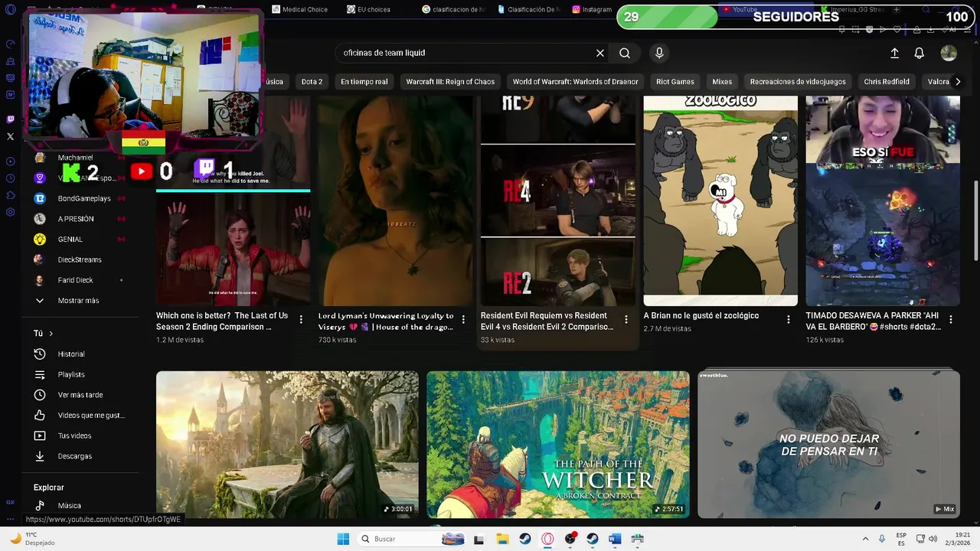The height and width of the screenshot is (551, 980).
Task: Click the page vertical scrollbar thumb
Action: pyautogui.click(x=975, y=220)
